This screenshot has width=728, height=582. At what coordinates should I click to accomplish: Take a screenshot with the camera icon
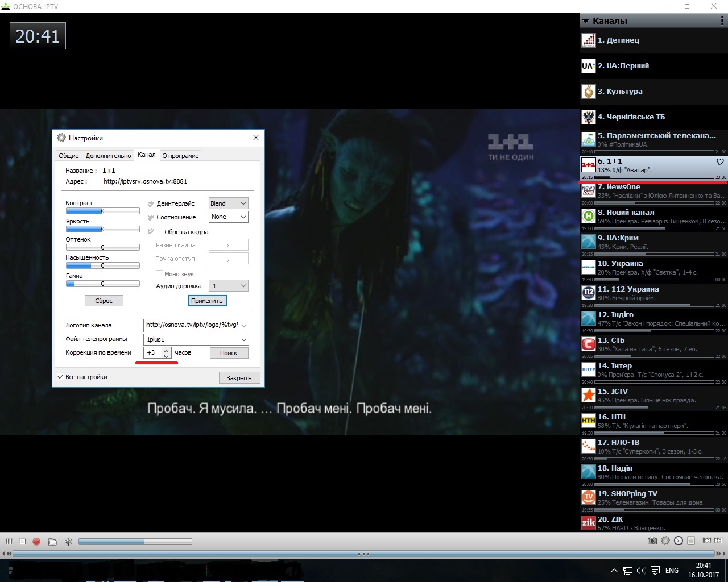652,541
